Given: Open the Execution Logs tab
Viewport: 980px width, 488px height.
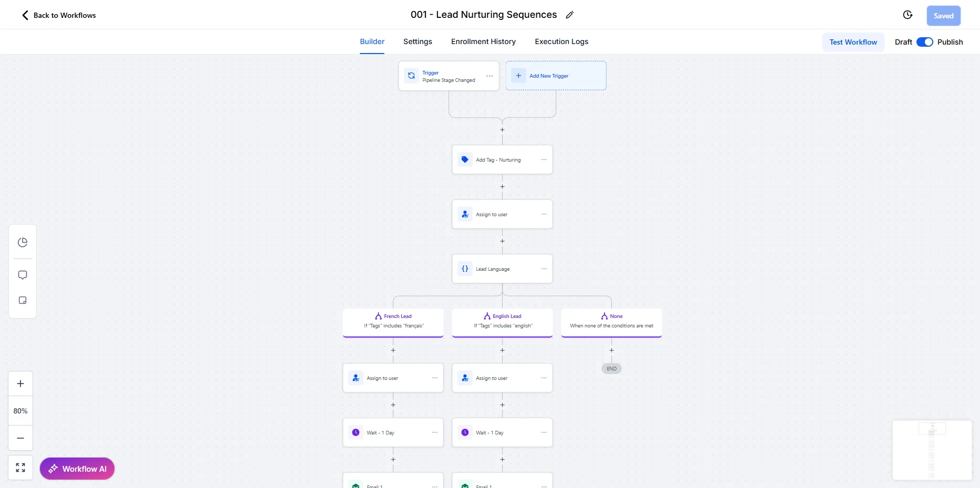Looking at the screenshot, I should (561, 41).
